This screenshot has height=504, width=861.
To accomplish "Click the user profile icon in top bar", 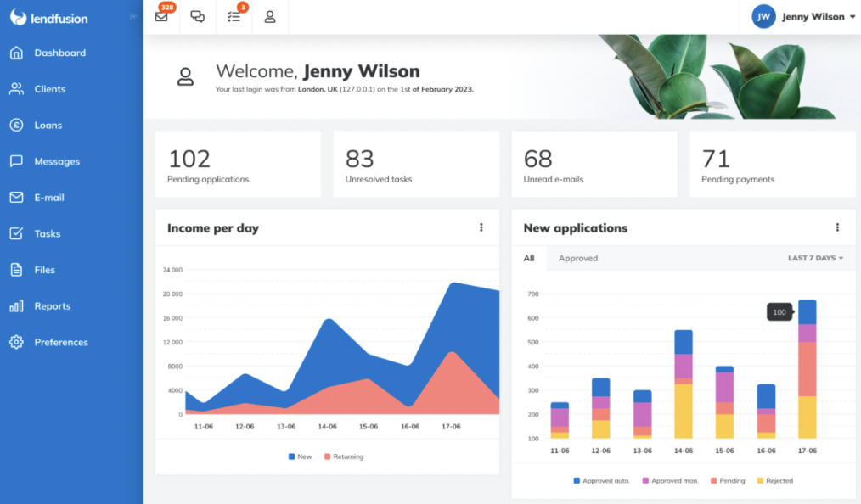I will pos(270,17).
